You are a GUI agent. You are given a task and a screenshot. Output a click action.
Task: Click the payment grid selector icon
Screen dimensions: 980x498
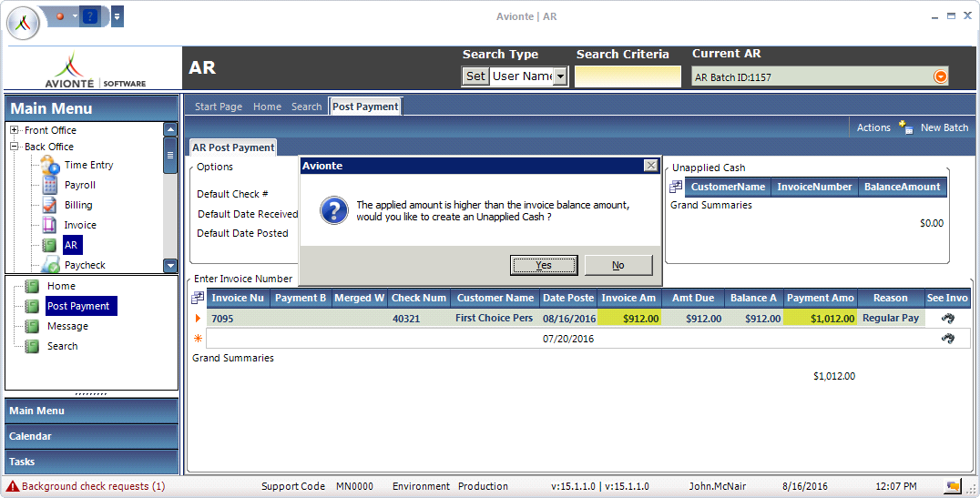pyautogui.click(x=198, y=298)
